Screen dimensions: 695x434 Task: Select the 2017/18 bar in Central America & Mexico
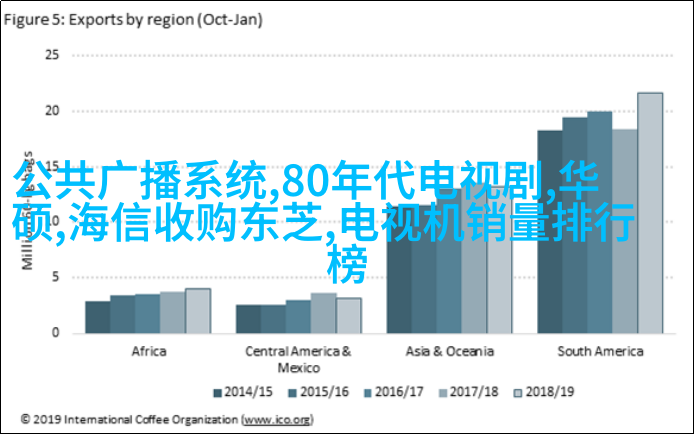click(323, 312)
